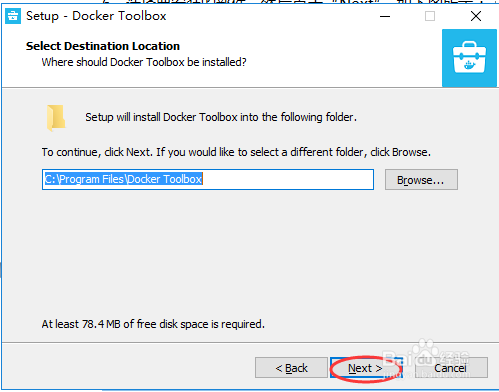The width and height of the screenshot is (499, 392).
Task: Click the 'Where should Docker Toolbox be installed?' text
Action: [x=144, y=62]
